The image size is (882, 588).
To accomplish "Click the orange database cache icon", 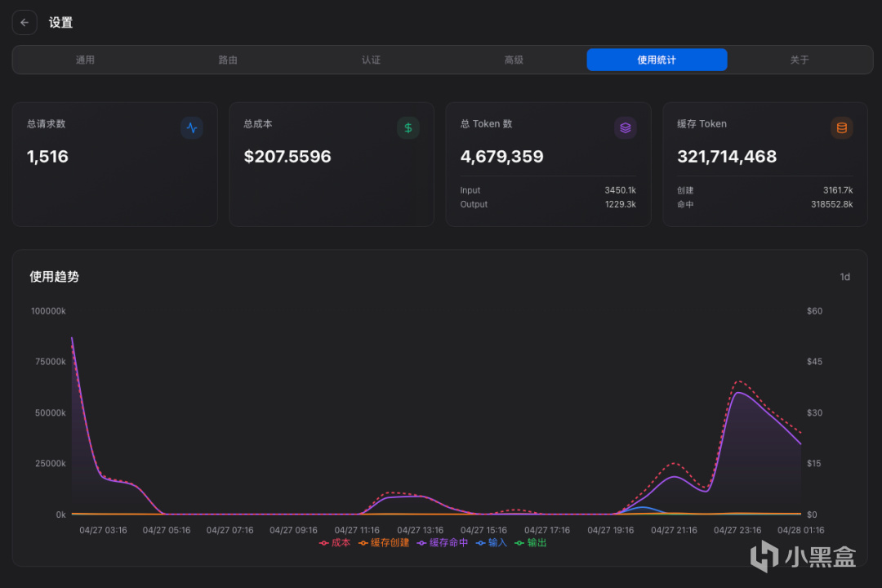I will pos(841,127).
